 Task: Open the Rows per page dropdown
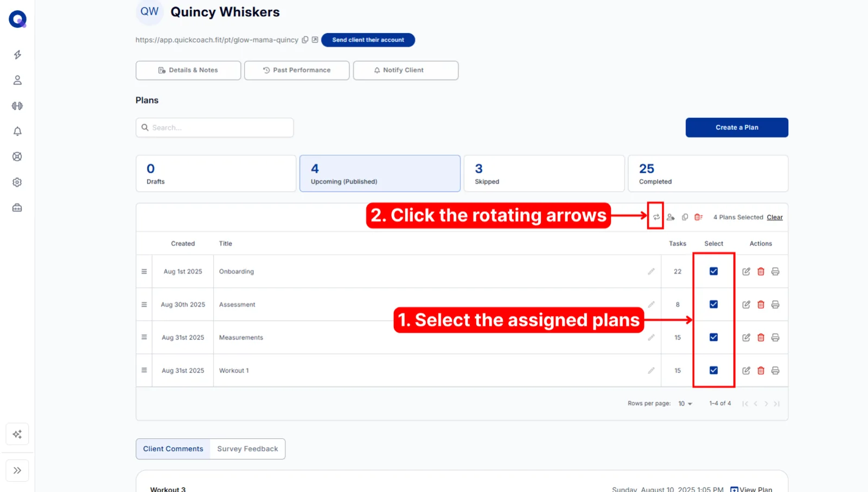(x=685, y=403)
